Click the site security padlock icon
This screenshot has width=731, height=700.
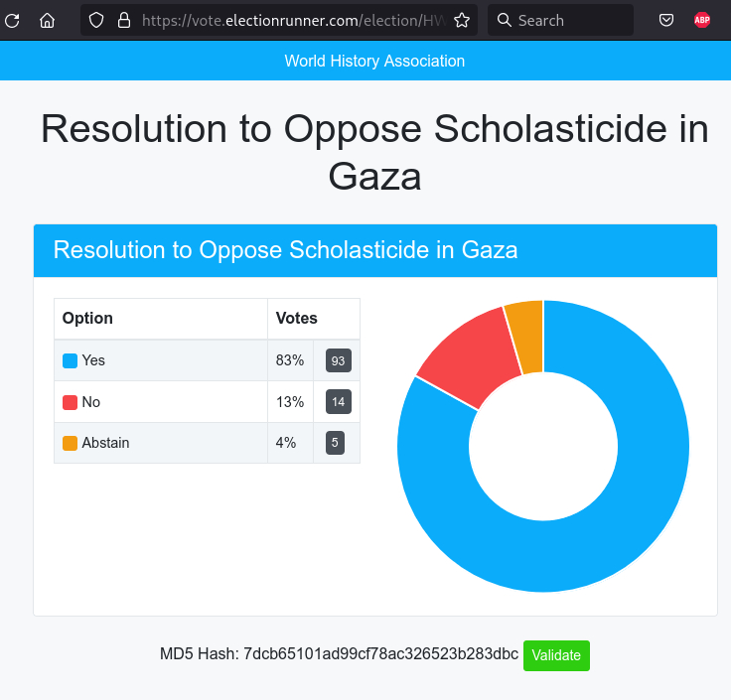pyautogui.click(x=123, y=20)
